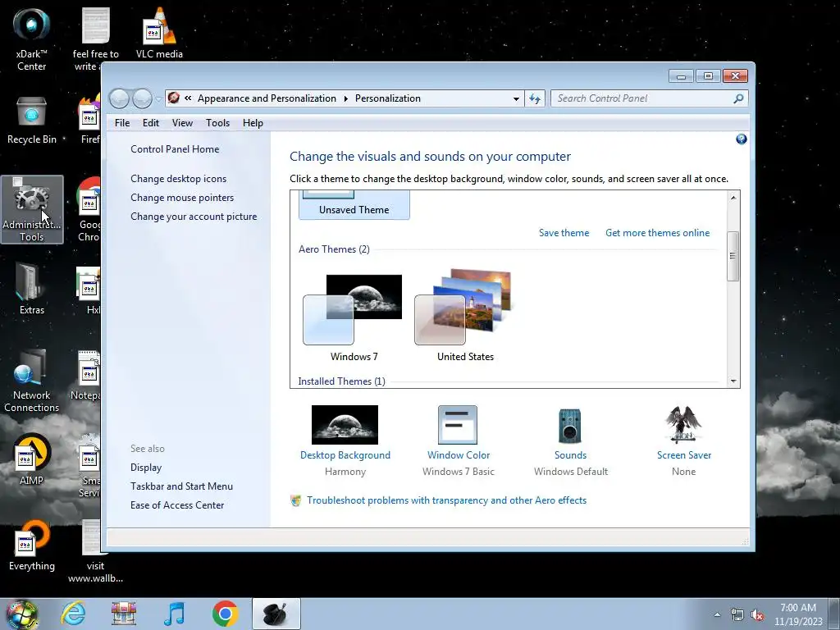Show hidden tray icons arrow
The height and width of the screenshot is (630, 840).
(717, 615)
